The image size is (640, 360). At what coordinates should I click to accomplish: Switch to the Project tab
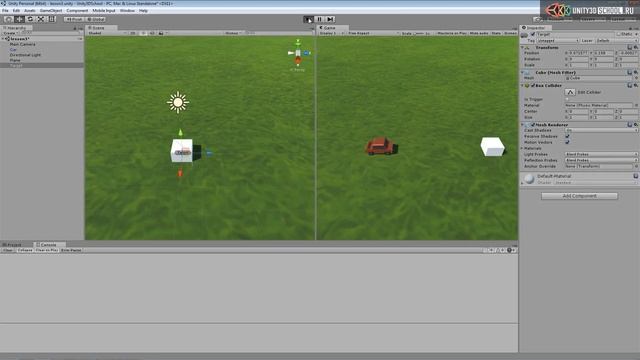12,244
